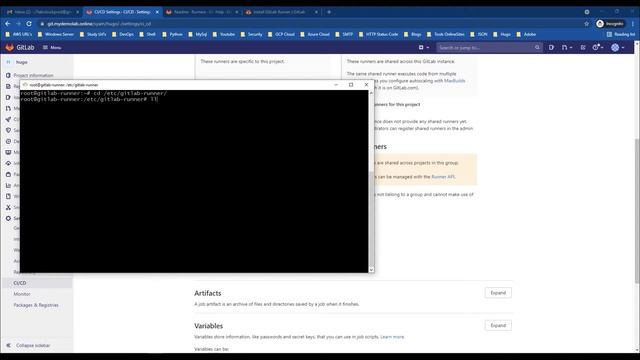Screen dimensions: 640x360
Task: Click the Analytics chart sidebar icon
Action: coord(8,185)
